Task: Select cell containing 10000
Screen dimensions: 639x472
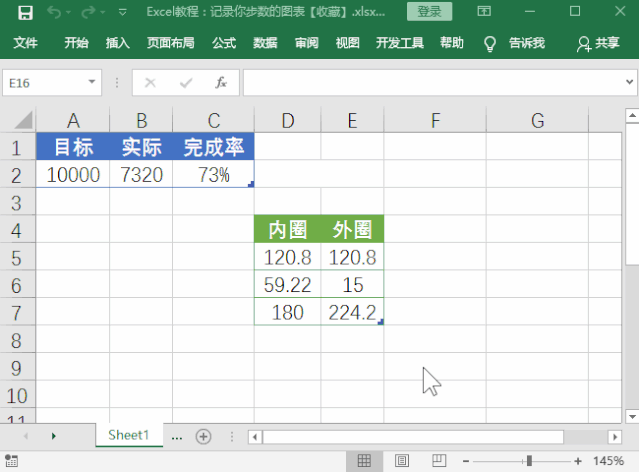Action: (x=73, y=174)
